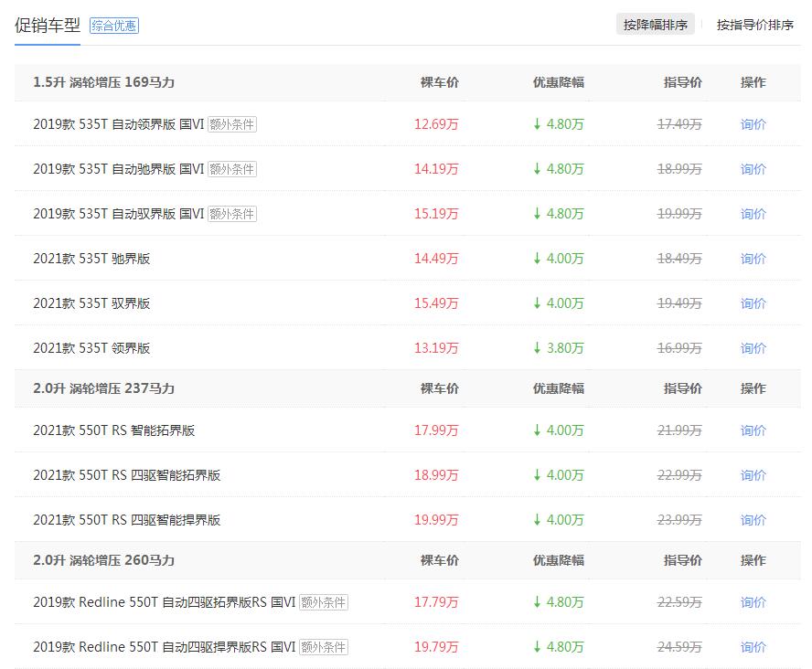The width and height of the screenshot is (812, 669).
Task: Click 询价 for 2019款 535T 自动驰界版
Action: [x=753, y=169]
